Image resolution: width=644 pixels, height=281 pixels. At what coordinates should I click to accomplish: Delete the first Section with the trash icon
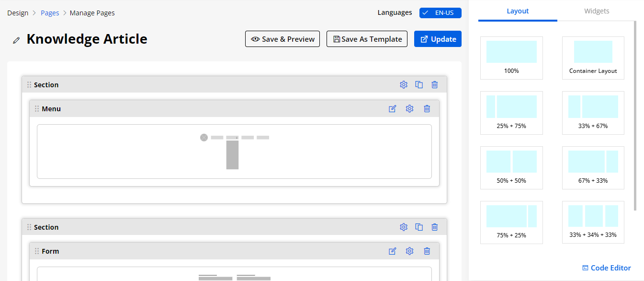click(x=434, y=85)
